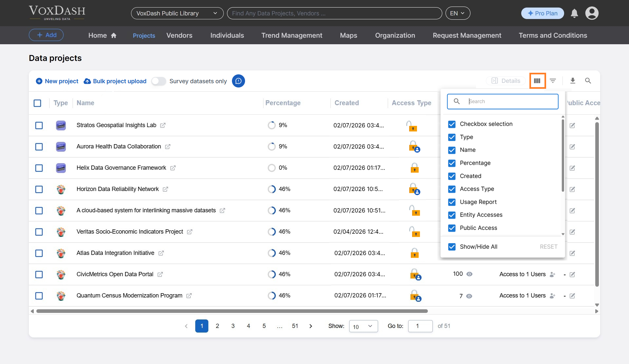Click the edit pencil icon on the CivicMetrics row
Viewport: 629px width, 364px height.
[x=572, y=275]
